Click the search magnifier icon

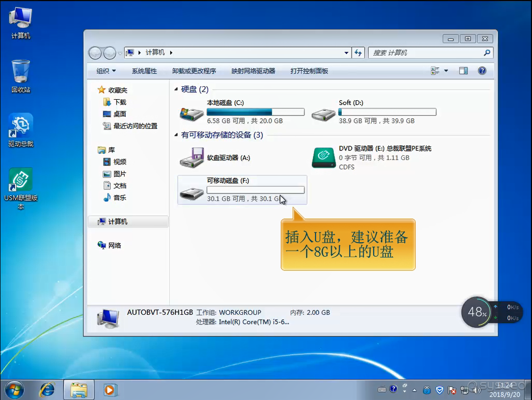(487, 53)
